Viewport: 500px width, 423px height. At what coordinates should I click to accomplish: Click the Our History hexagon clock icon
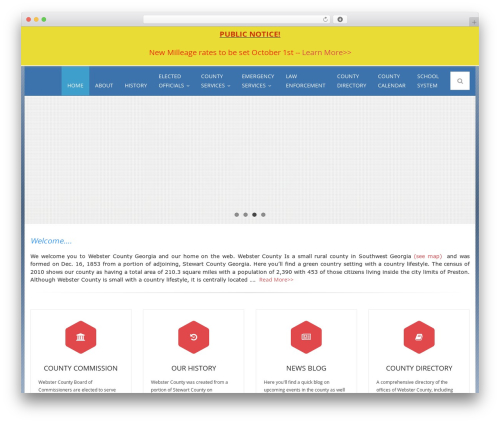click(193, 337)
